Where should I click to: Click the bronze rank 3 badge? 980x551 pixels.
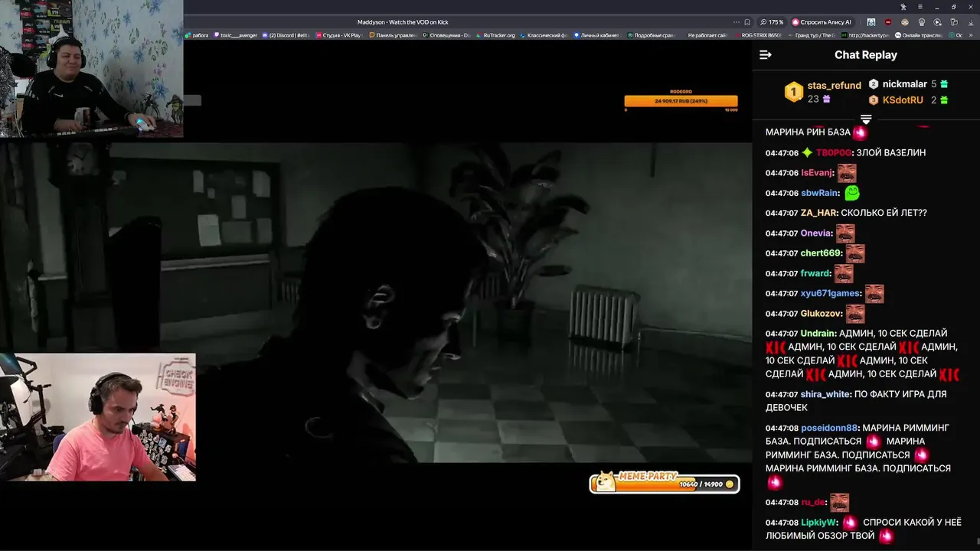tap(874, 100)
